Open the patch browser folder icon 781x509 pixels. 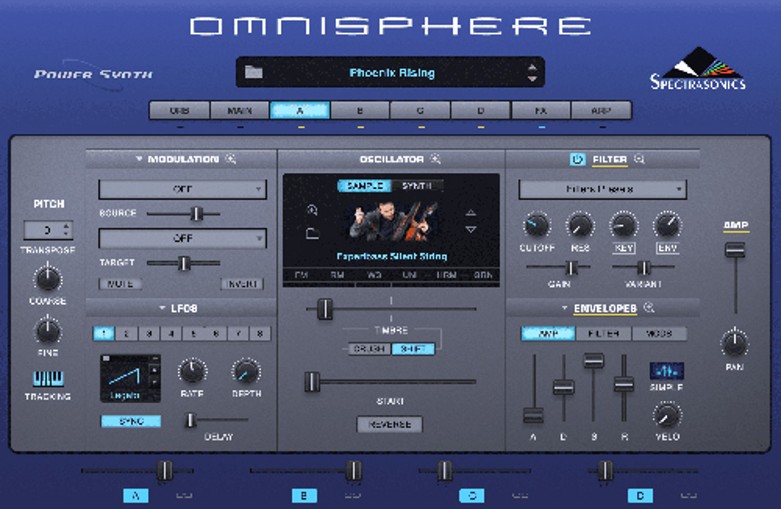(x=254, y=72)
